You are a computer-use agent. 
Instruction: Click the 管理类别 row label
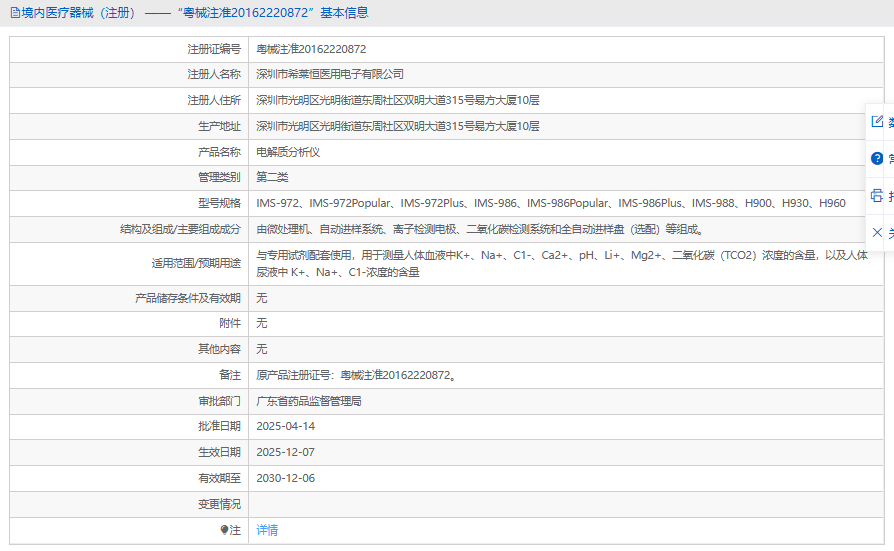coord(219,177)
